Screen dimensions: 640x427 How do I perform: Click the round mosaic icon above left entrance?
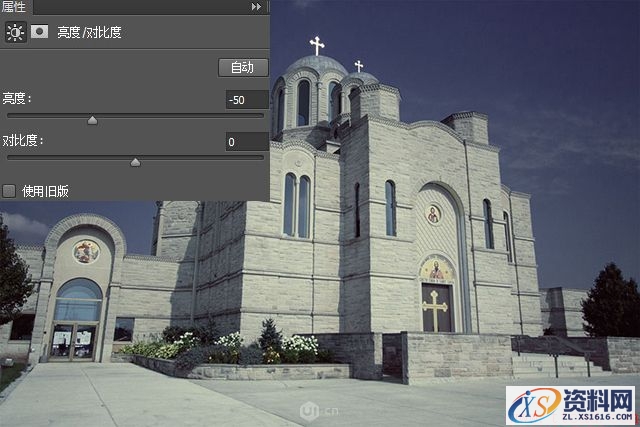coord(85,251)
